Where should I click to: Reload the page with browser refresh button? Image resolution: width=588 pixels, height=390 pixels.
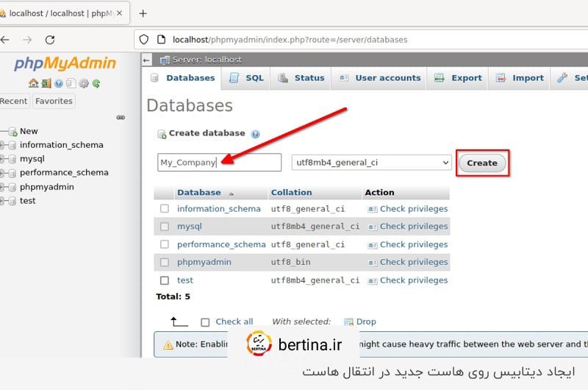pos(50,40)
